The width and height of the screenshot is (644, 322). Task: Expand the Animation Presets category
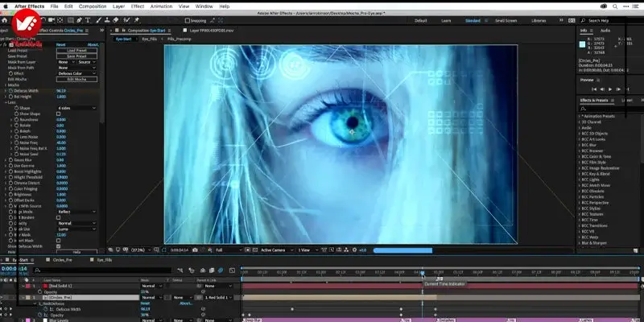[x=580, y=116]
